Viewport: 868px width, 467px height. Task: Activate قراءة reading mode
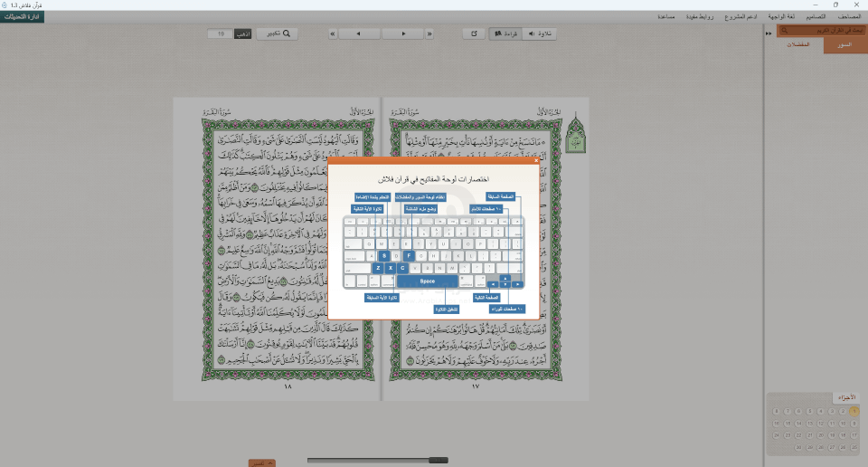(x=506, y=33)
